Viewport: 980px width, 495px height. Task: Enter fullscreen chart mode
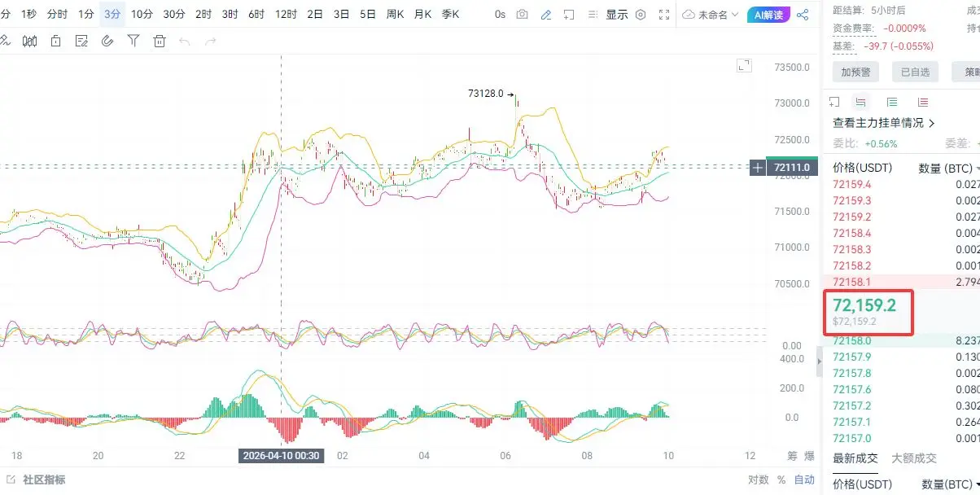coord(665,15)
